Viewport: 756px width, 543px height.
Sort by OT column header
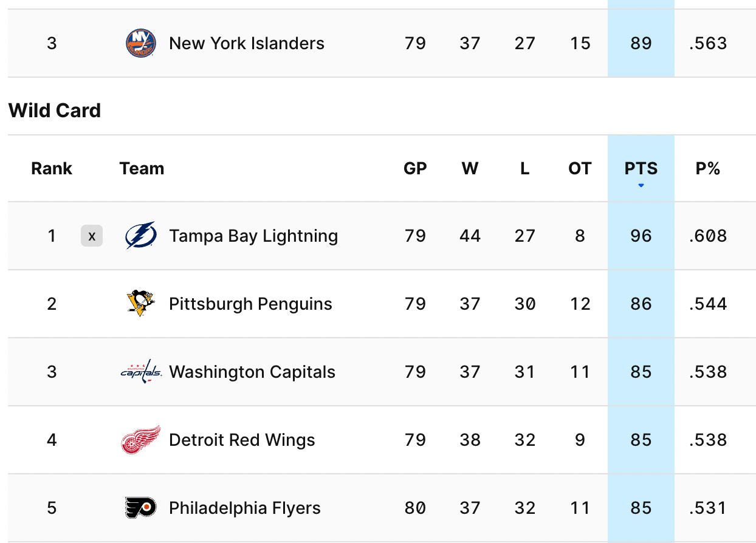(x=580, y=168)
